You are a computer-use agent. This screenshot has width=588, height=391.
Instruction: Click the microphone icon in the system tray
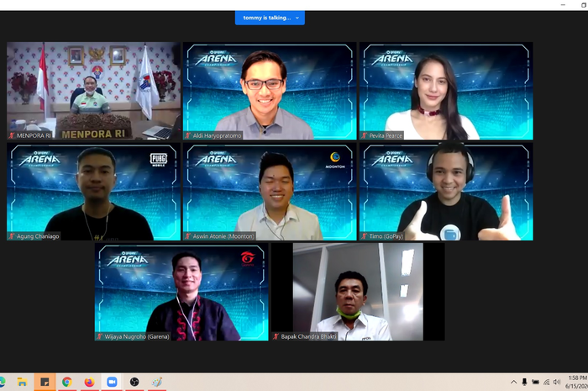[524, 382]
